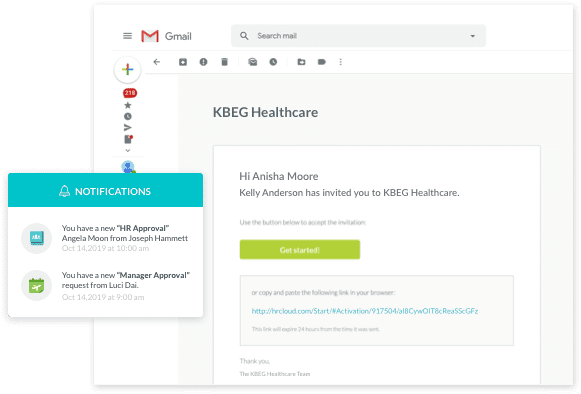The width and height of the screenshot is (581, 394).
Task: Click the Gmail envelope logo
Action: click(x=150, y=36)
